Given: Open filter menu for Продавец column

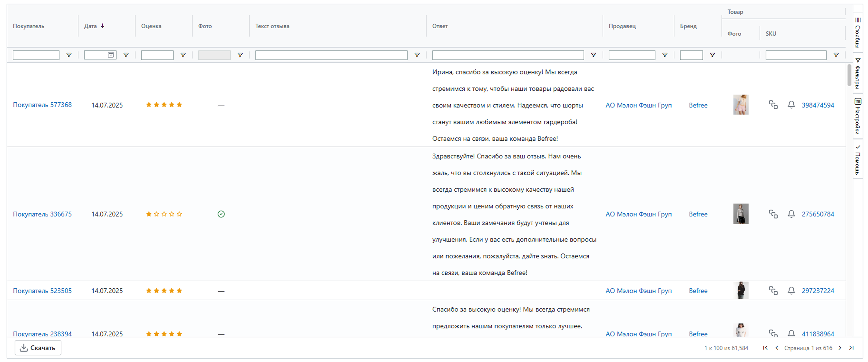Looking at the screenshot, I should pos(665,55).
